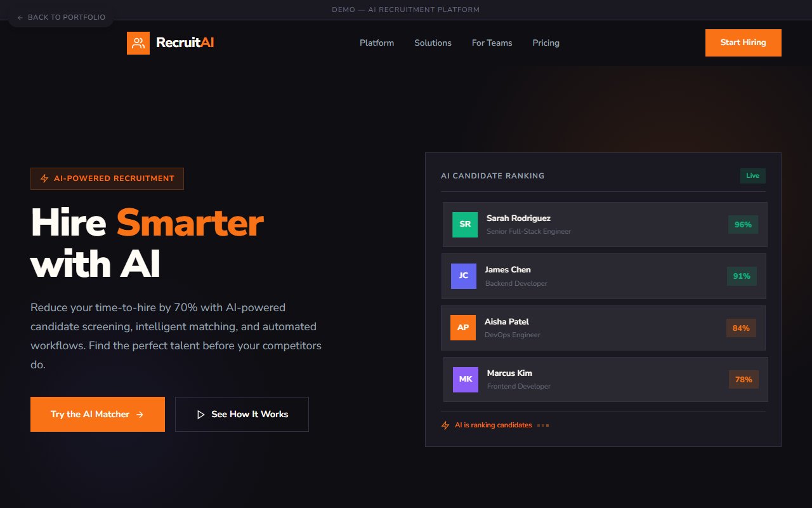Click the play icon on See How It Works

pyautogui.click(x=200, y=414)
